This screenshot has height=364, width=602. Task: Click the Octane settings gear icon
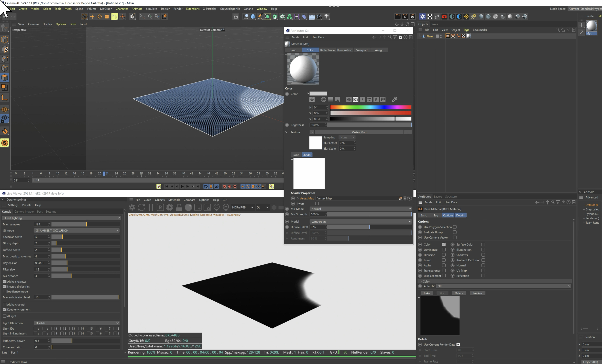169,208
